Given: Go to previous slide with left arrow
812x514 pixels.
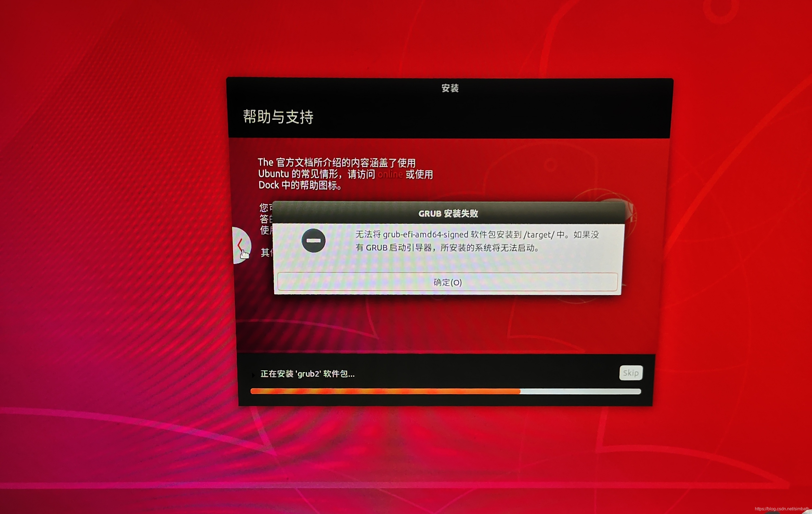Looking at the screenshot, I should click(x=241, y=245).
